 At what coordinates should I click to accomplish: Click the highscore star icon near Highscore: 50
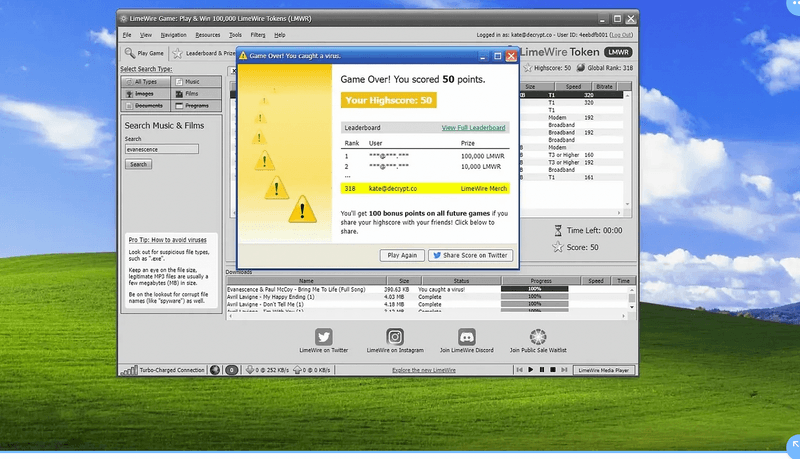point(528,68)
